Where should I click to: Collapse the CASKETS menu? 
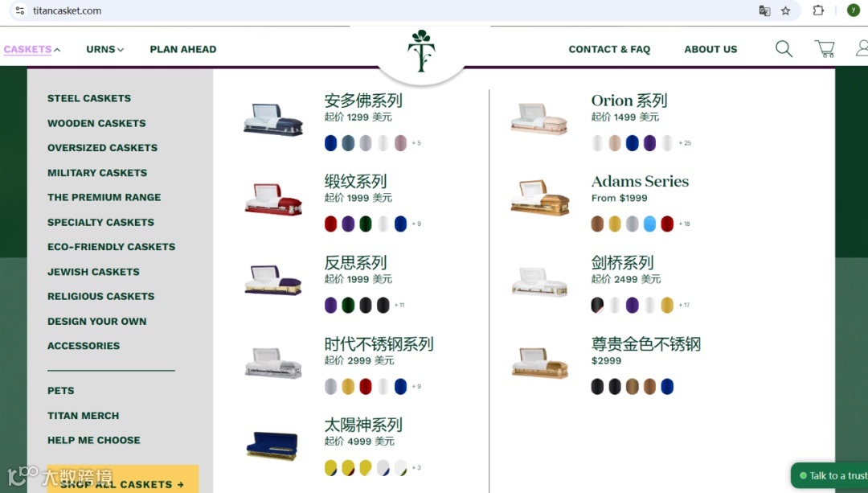(x=32, y=49)
